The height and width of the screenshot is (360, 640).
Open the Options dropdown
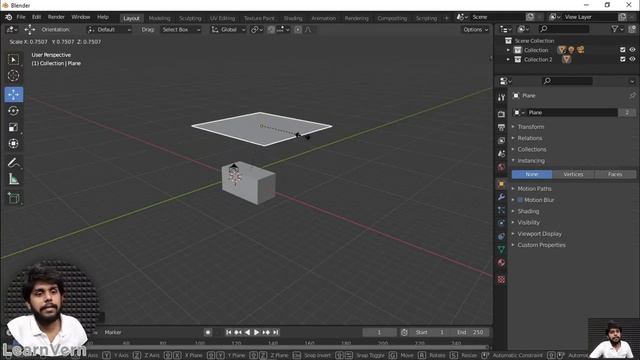(x=476, y=29)
